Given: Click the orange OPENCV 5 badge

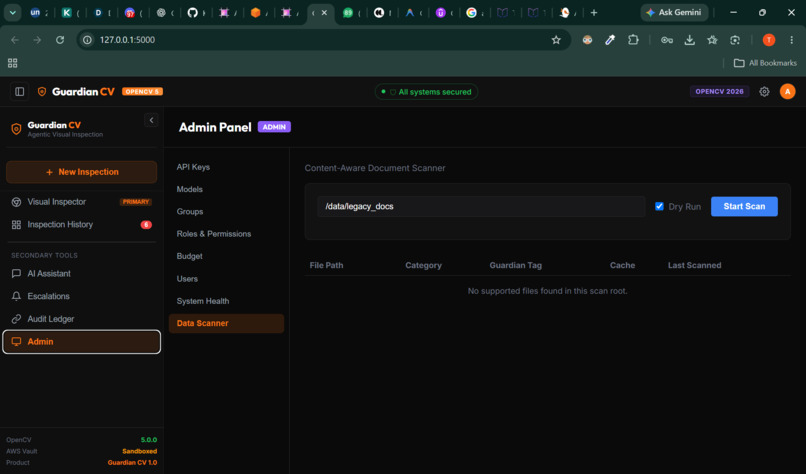Looking at the screenshot, I should 142,92.
